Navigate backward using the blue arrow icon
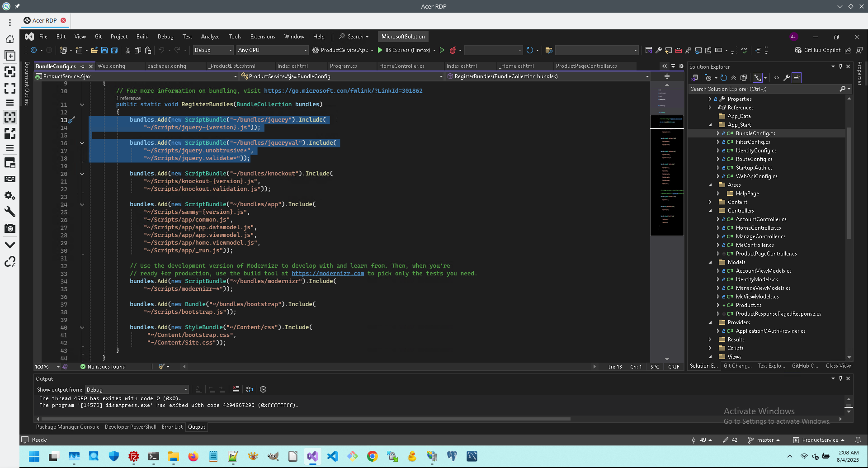The height and width of the screenshot is (468, 868). coord(33,50)
